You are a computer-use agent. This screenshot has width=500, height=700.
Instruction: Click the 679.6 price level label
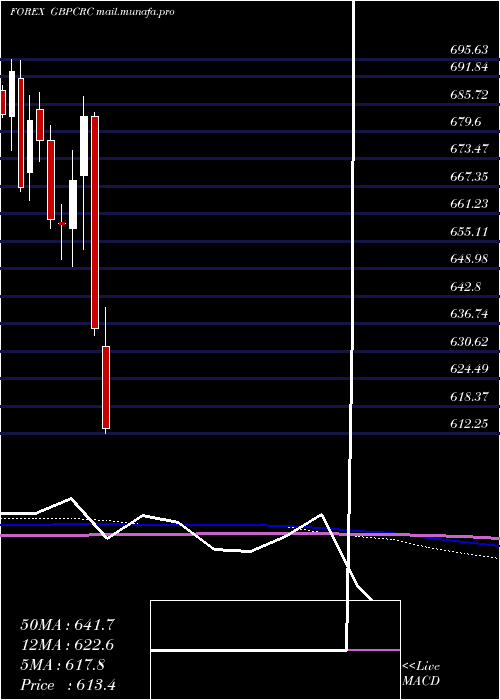click(465, 122)
